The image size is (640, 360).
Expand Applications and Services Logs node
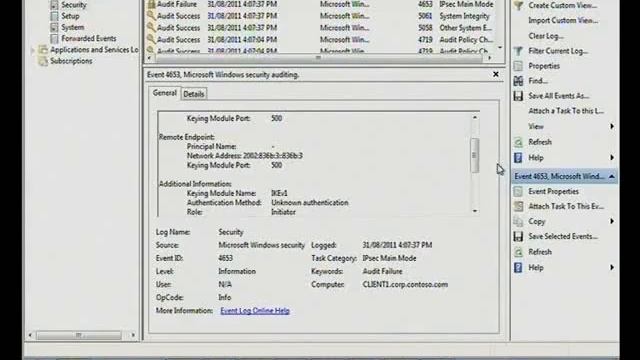33,50
